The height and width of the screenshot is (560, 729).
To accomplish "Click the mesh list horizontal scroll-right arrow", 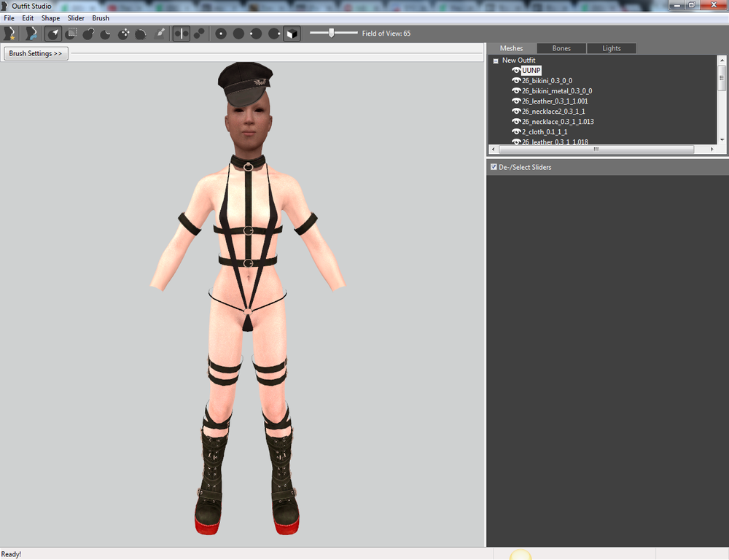I will tap(712, 149).
